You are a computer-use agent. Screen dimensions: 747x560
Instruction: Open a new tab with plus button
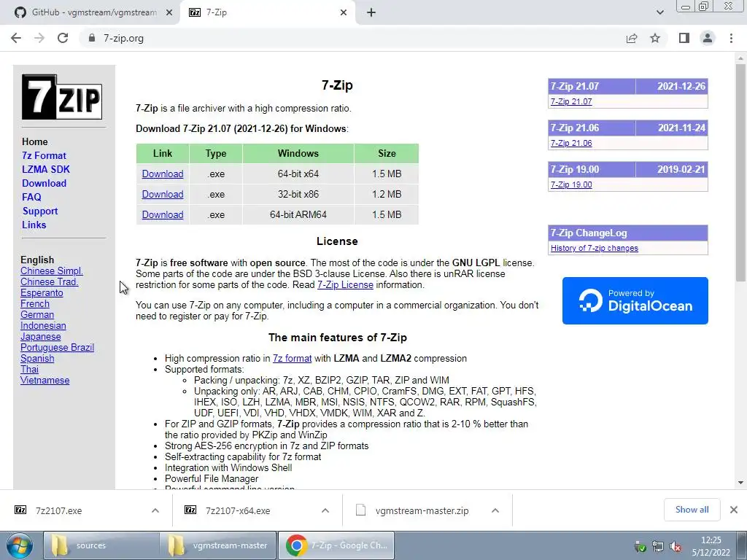(x=371, y=12)
